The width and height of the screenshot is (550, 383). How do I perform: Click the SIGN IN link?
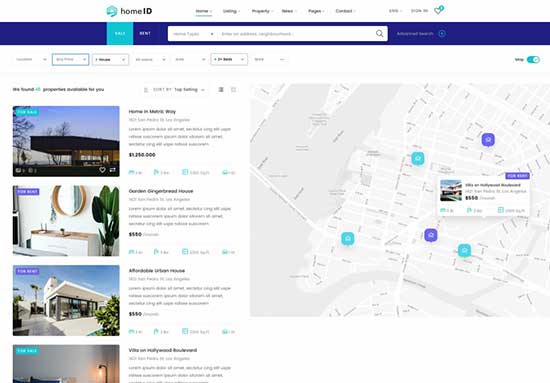point(420,11)
